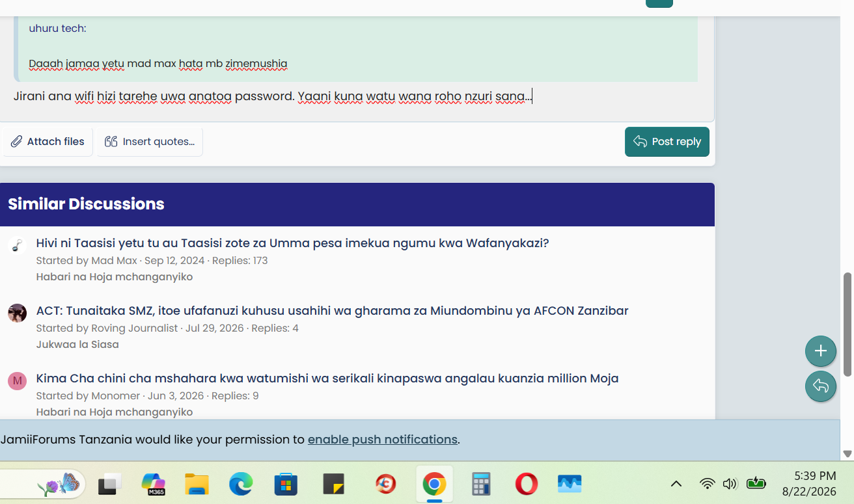Click the battery status icon
This screenshot has width=854, height=504.
click(x=756, y=483)
